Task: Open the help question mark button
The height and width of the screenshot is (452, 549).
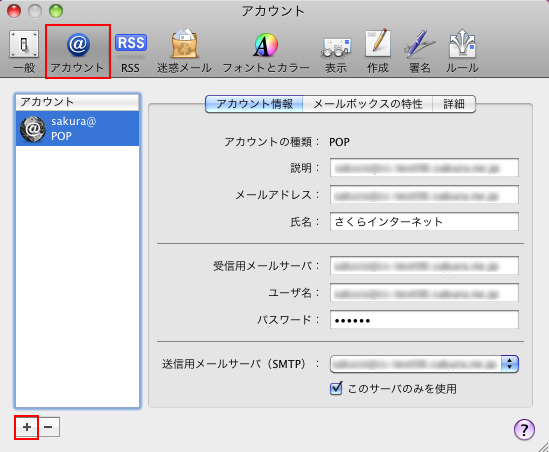Action: pos(524,429)
